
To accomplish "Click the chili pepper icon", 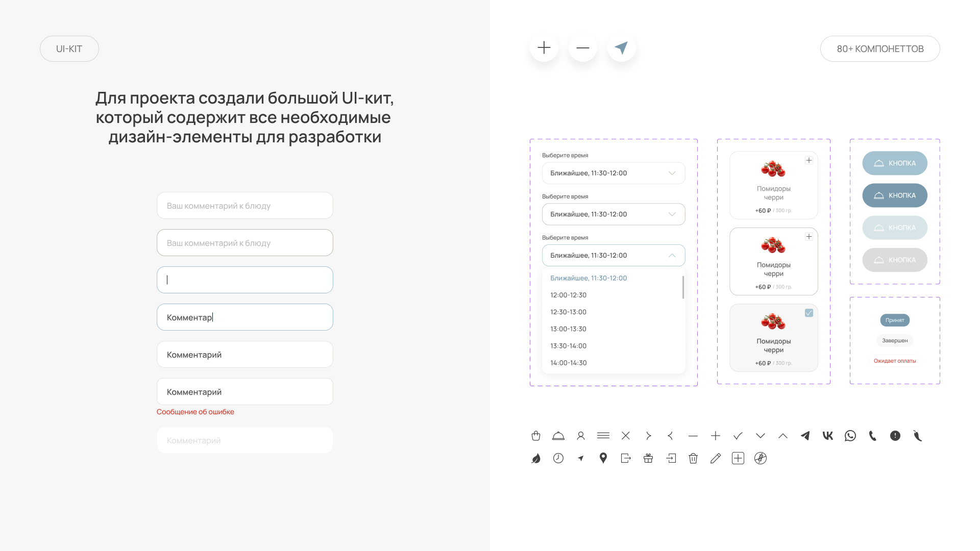I will (917, 436).
